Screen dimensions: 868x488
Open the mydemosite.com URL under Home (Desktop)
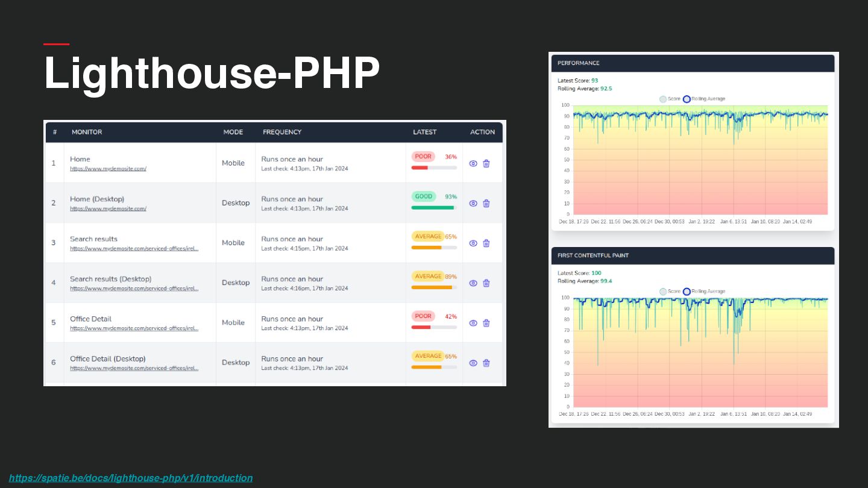[108, 208]
